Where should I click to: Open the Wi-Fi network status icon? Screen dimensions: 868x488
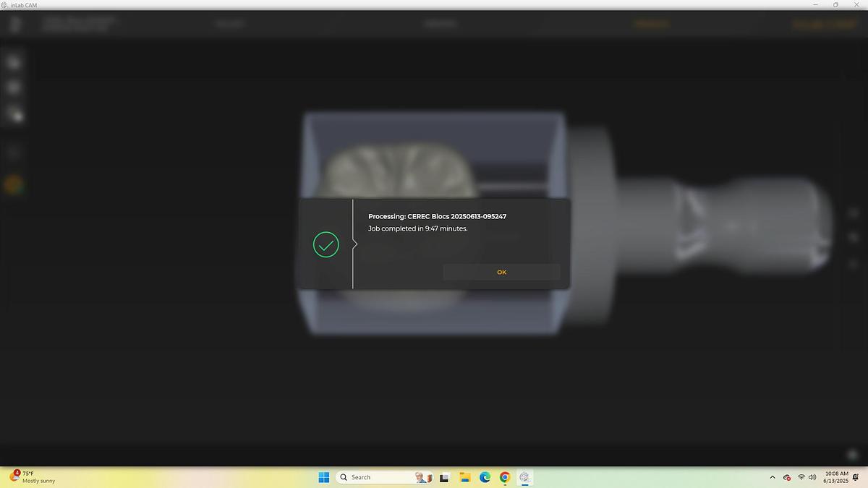(801, 477)
